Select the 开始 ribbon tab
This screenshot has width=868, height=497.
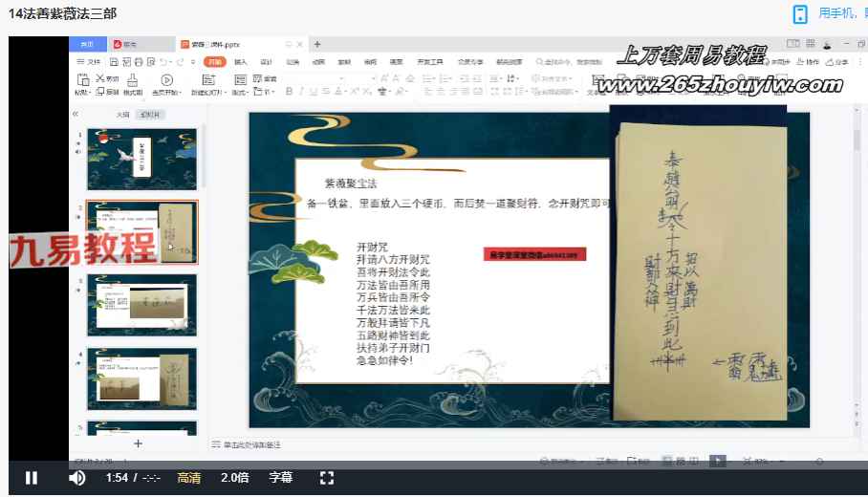pos(215,62)
